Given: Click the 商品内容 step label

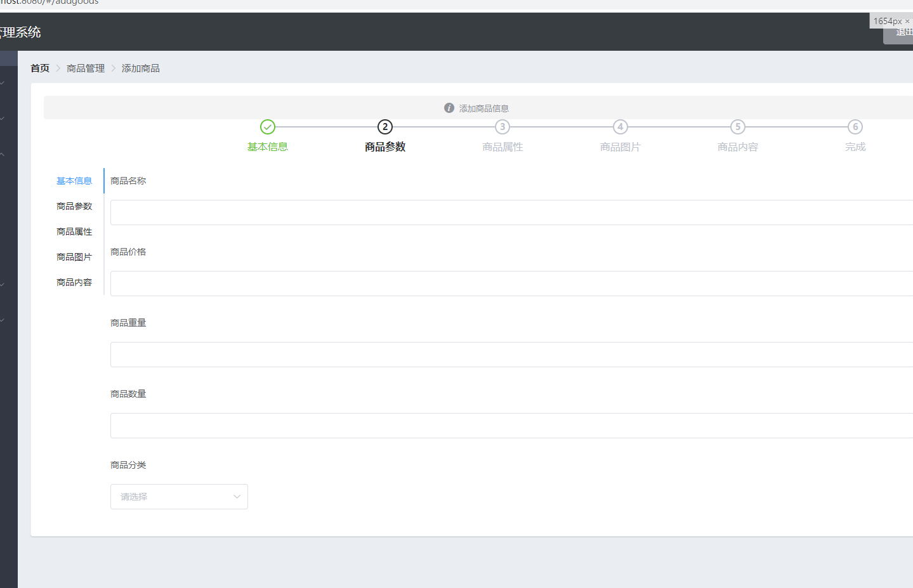Looking at the screenshot, I should pyautogui.click(x=738, y=147).
